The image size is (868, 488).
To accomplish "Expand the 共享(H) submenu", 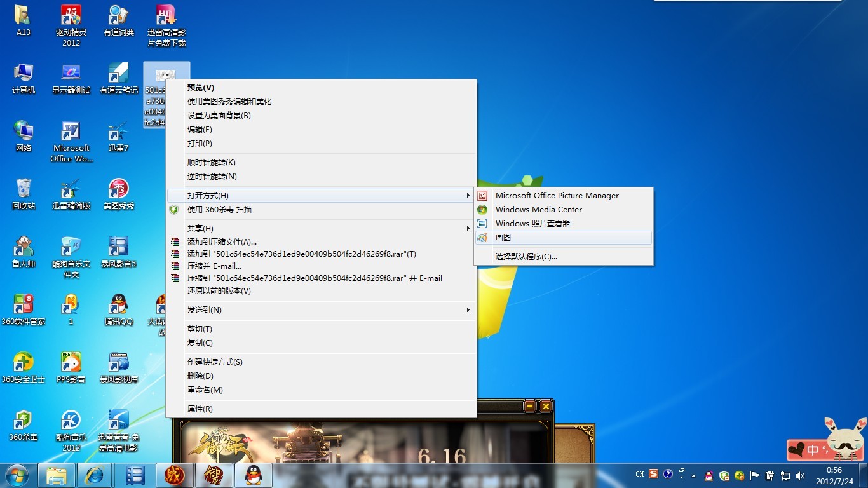I will point(321,228).
